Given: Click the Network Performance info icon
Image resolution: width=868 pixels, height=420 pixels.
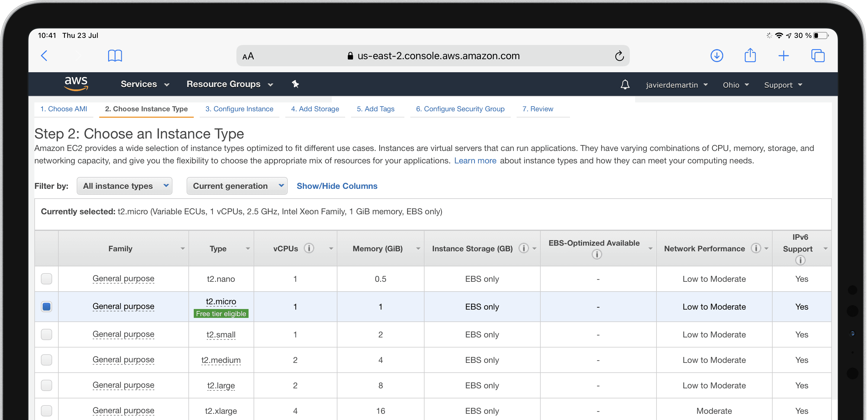Looking at the screenshot, I should 756,248.
